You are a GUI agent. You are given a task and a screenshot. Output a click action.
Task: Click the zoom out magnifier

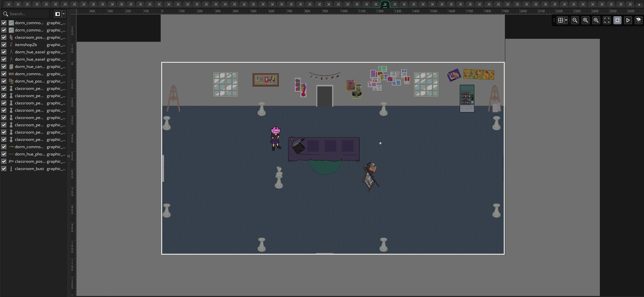[x=575, y=20]
